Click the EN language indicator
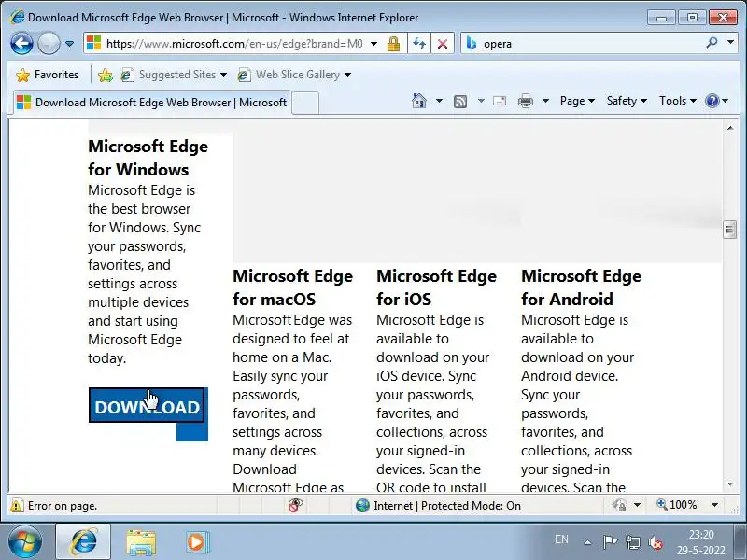The image size is (747, 560). (x=561, y=539)
